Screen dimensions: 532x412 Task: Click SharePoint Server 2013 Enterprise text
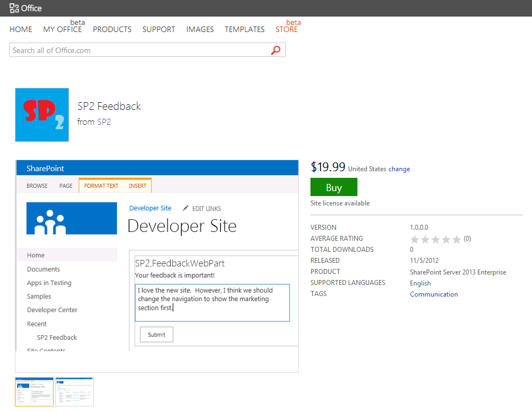click(x=458, y=272)
